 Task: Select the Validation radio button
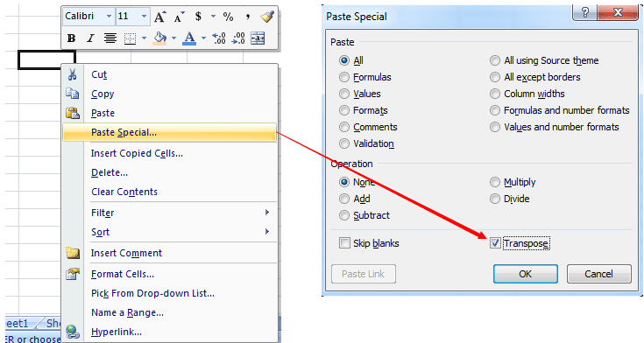pyautogui.click(x=344, y=143)
